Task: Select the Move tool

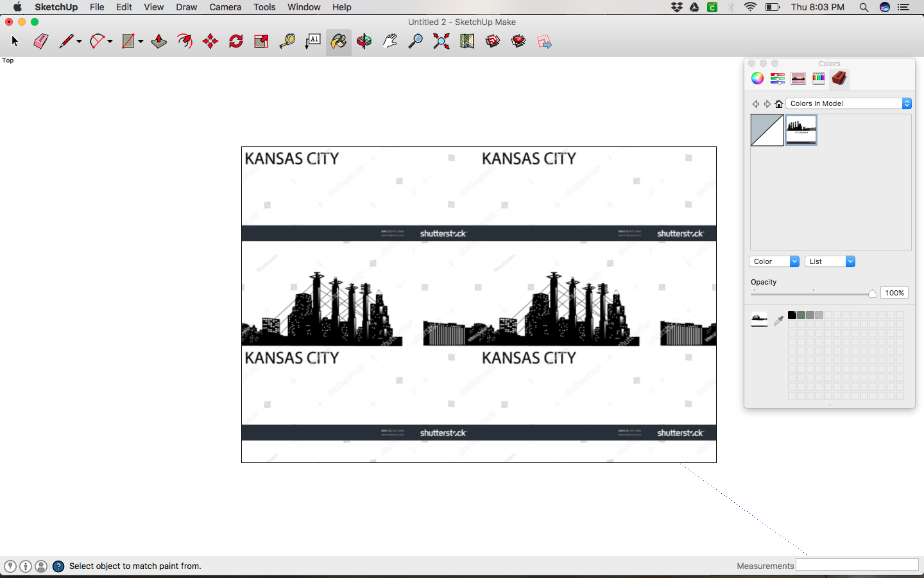Action: (210, 42)
